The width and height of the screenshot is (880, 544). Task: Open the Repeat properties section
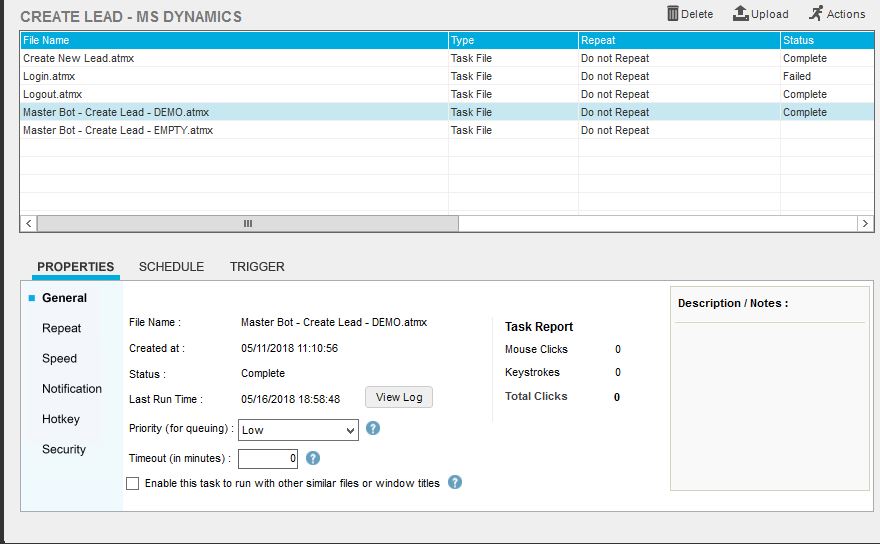pyautogui.click(x=61, y=328)
